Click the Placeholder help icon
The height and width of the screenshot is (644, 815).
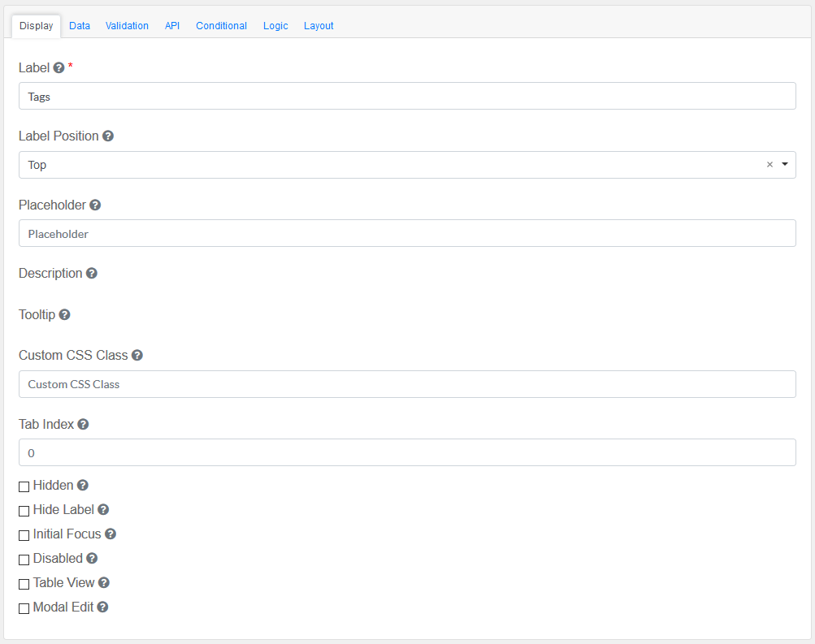pos(95,205)
